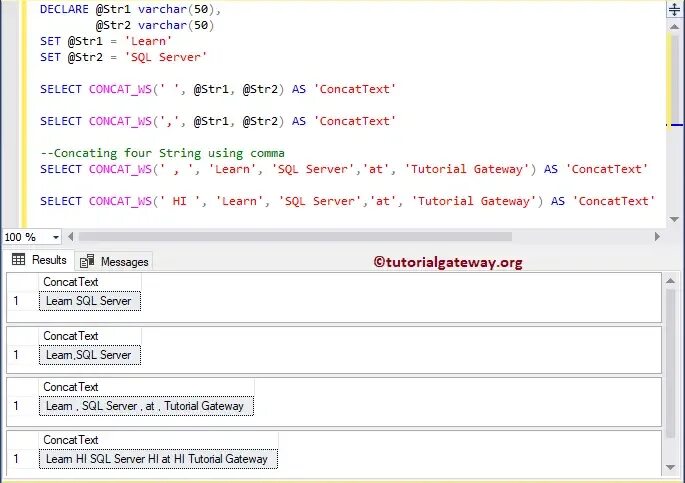This screenshot has width=685, height=483.
Task: Switch to the Messages tab
Action: pyautogui.click(x=114, y=261)
